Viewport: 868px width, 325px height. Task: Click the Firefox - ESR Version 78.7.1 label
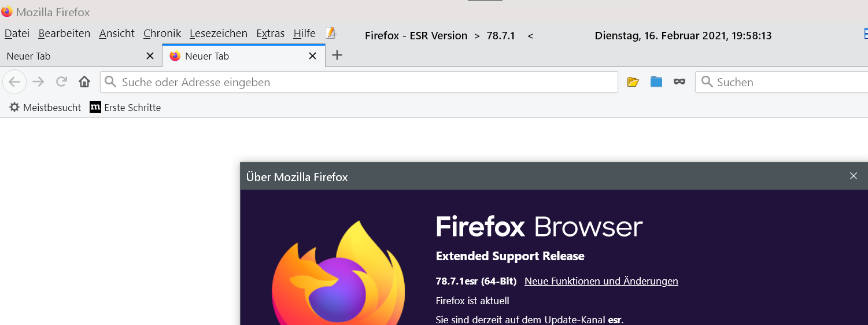tap(449, 35)
